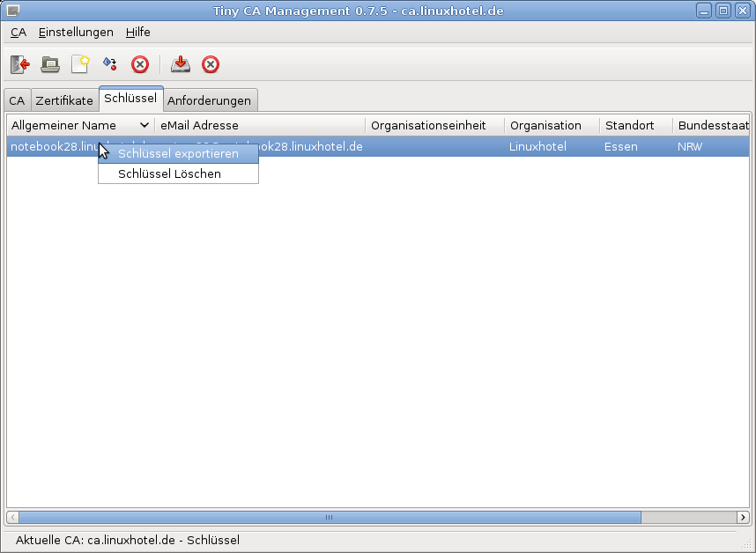The width and height of the screenshot is (756, 553).
Task: Sort by Organisation column header
Action: pyautogui.click(x=545, y=125)
